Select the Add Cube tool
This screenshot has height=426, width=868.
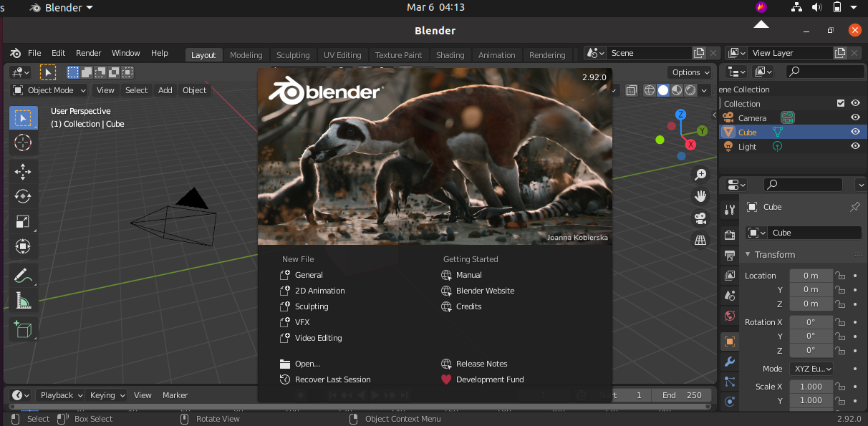(x=23, y=329)
